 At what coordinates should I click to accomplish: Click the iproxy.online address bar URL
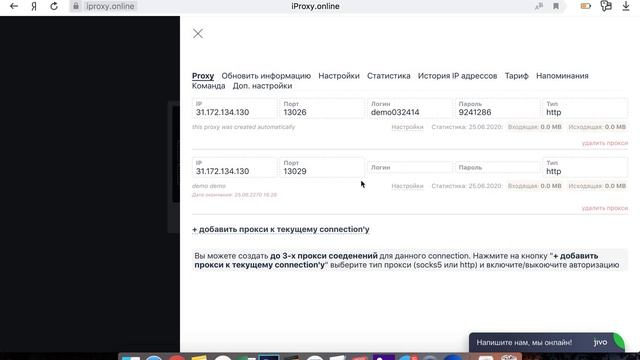pos(110,6)
